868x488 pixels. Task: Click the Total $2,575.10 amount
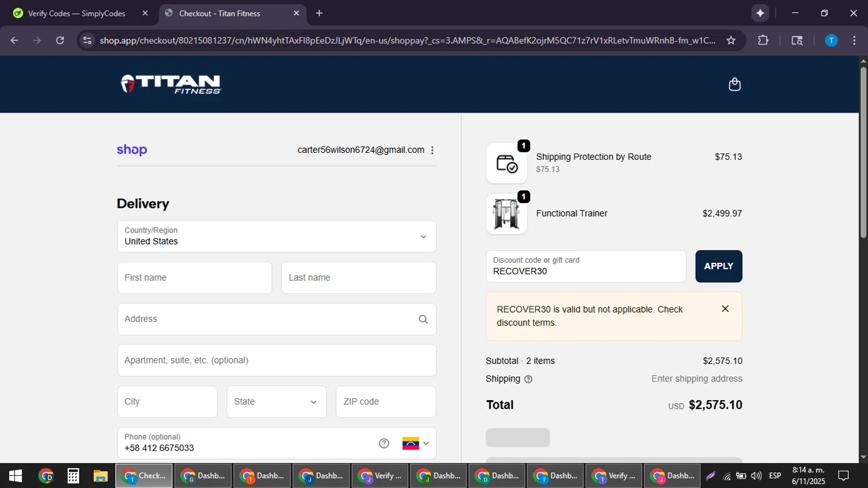tap(715, 405)
